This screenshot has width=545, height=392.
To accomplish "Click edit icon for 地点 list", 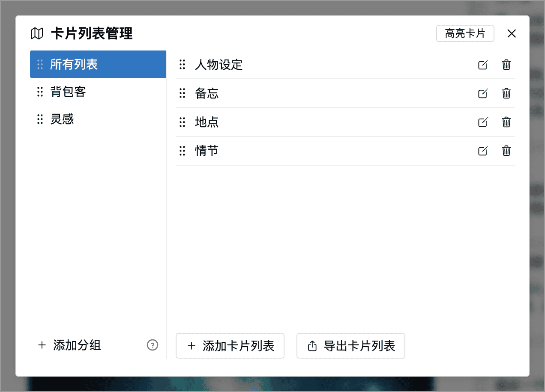I will (483, 122).
